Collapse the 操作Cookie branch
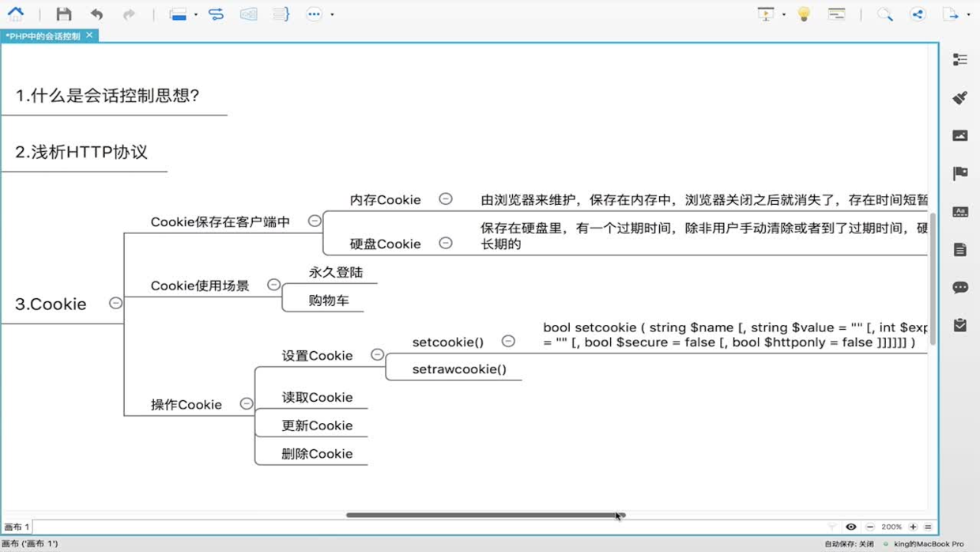980x552 pixels. coord(247,403)
